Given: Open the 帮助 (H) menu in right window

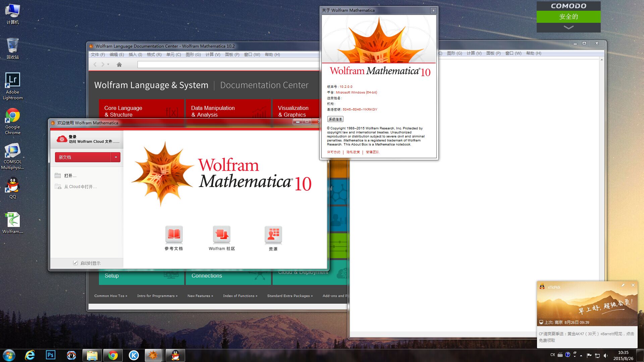Looking at the screenshot, I should click(x=533, y=53).
